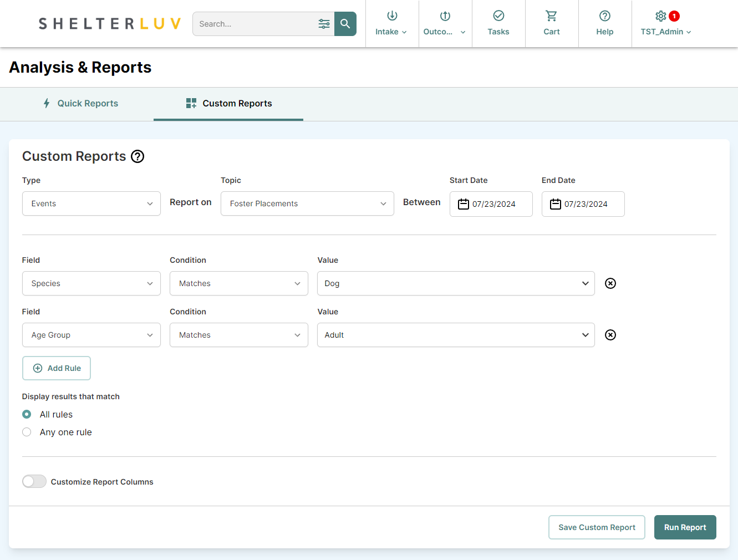Open the Cart
Viewport: 738px width, 560px height.
coord(552,24)
